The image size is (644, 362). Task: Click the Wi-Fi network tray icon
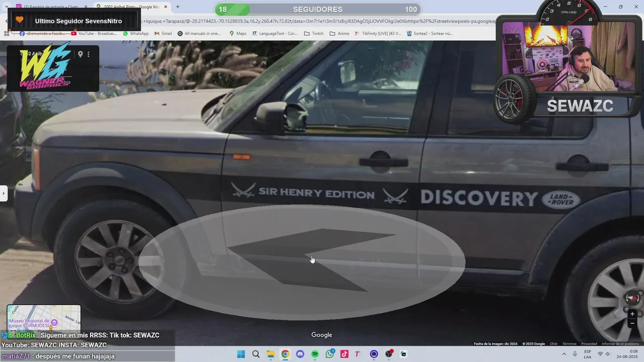600,354
